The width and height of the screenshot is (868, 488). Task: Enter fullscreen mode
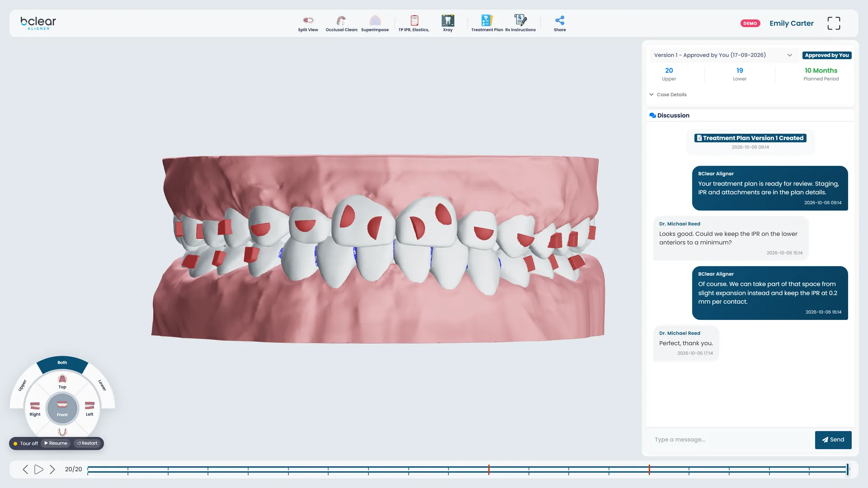[x=834, y=23]
